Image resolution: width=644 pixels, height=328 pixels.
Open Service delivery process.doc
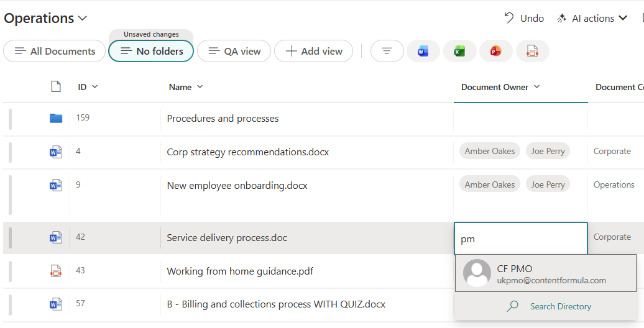click(x=227, y=238)
